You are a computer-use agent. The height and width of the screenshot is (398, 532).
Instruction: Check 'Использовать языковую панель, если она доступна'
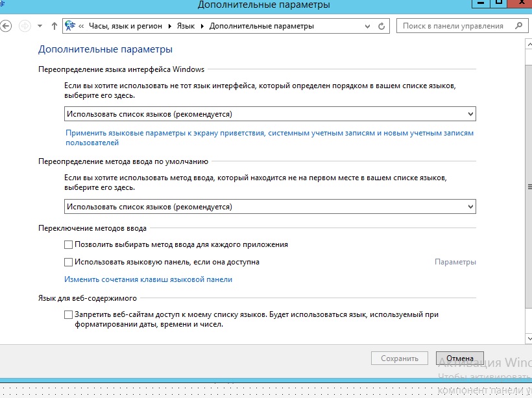pos(69,263)
